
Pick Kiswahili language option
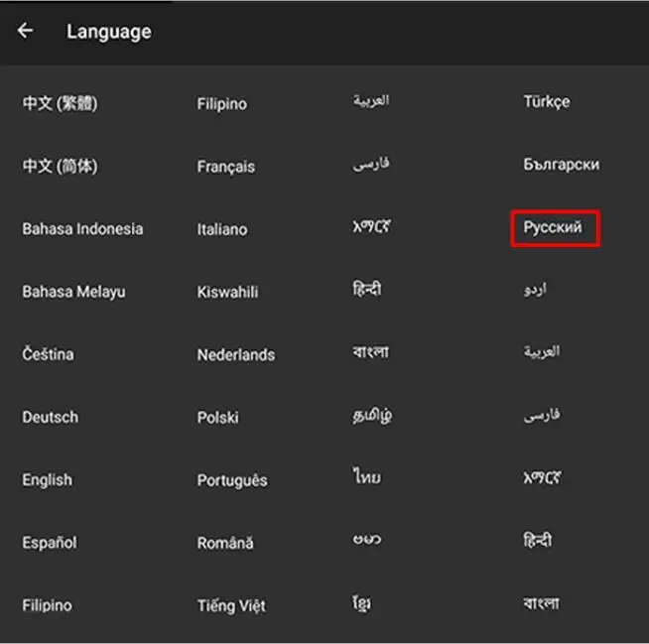tap(227, 292)
